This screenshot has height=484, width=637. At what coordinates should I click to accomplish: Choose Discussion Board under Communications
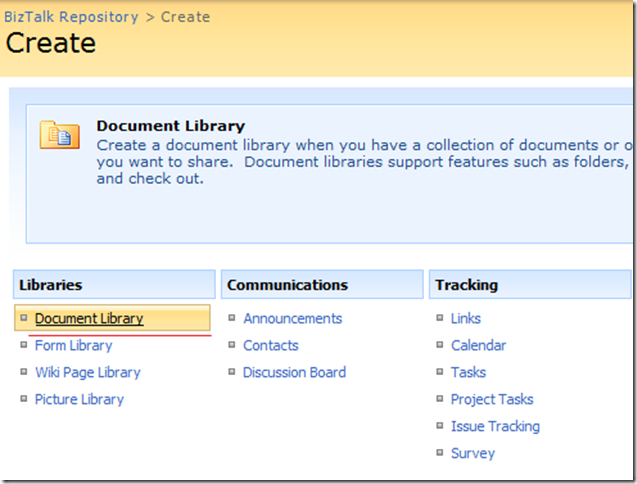click(294, 373)
